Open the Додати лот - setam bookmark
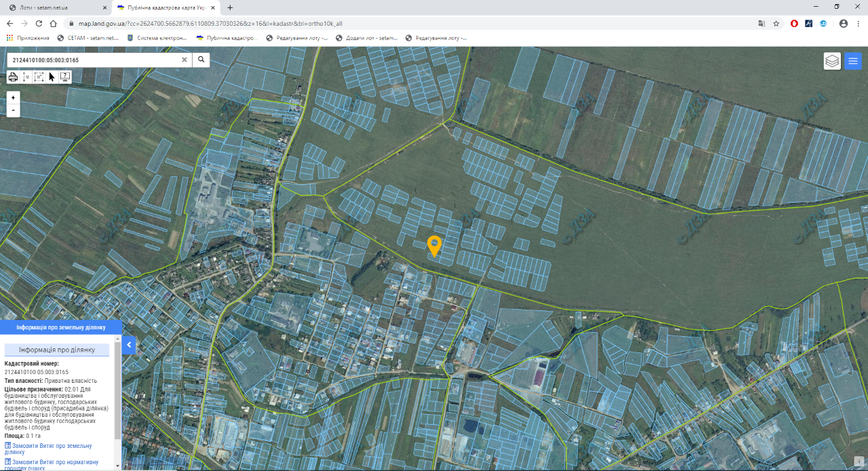Viewport: 868px width, 471px height. point(367,38)
